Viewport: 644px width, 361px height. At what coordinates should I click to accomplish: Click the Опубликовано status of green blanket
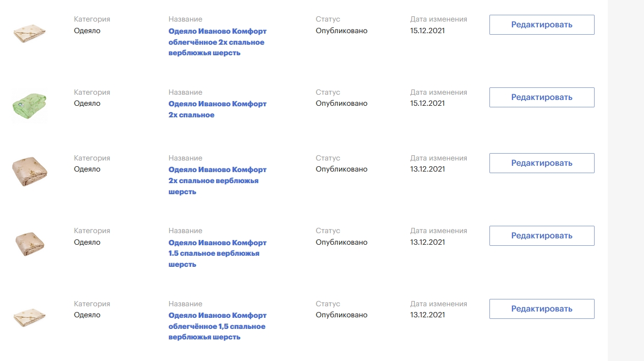(x=342, y=104)
